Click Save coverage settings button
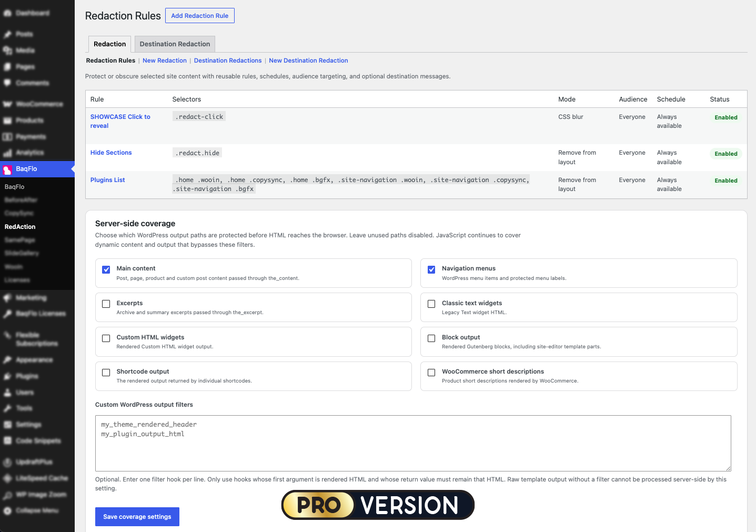 click(x=137, y=517)
